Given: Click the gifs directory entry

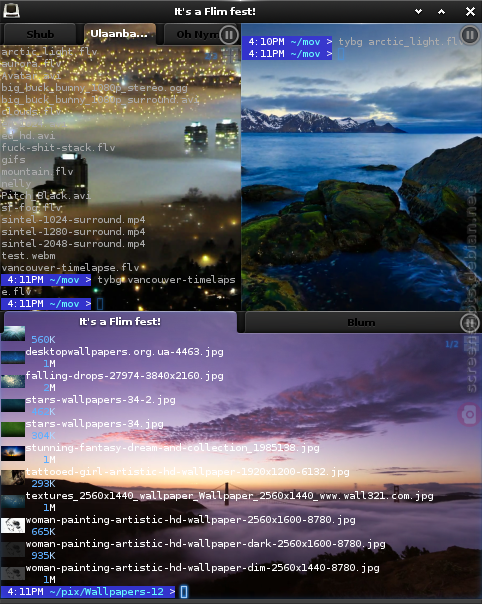Looking at the screenshot, I should (13, 159).
